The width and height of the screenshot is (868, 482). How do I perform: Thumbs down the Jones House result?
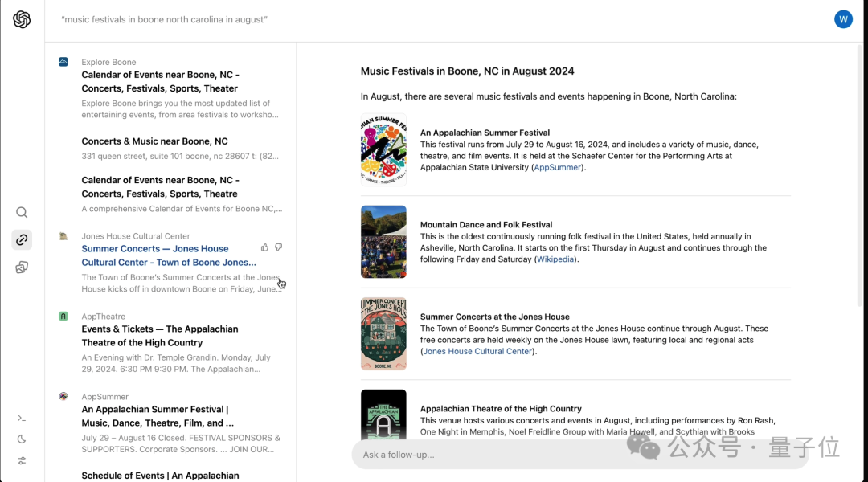(279, 247)
